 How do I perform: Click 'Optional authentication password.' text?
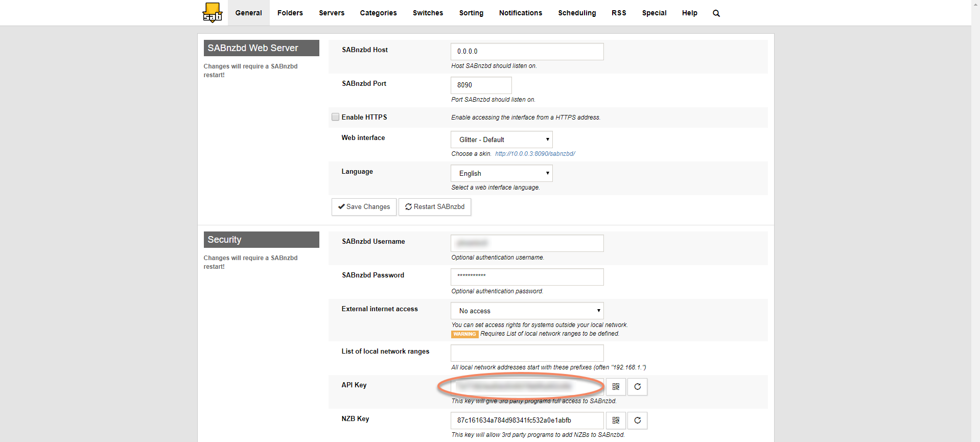click(497, 291)
